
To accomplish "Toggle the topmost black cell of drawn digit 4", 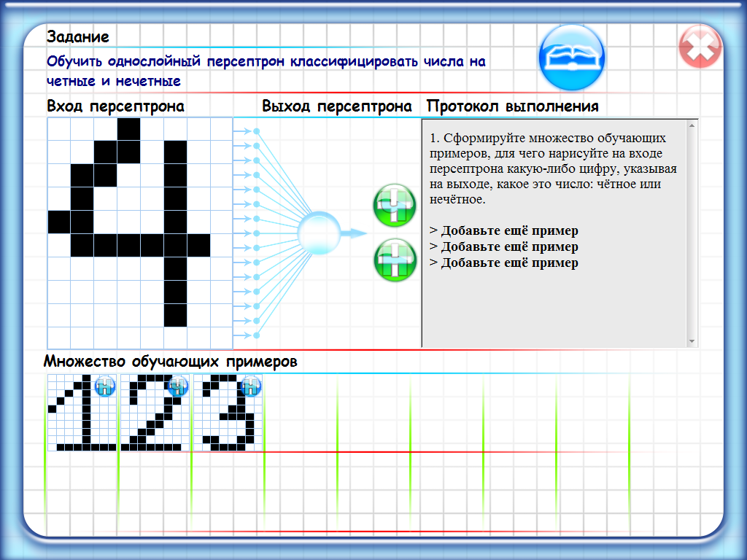I will (x=128, y=130).
